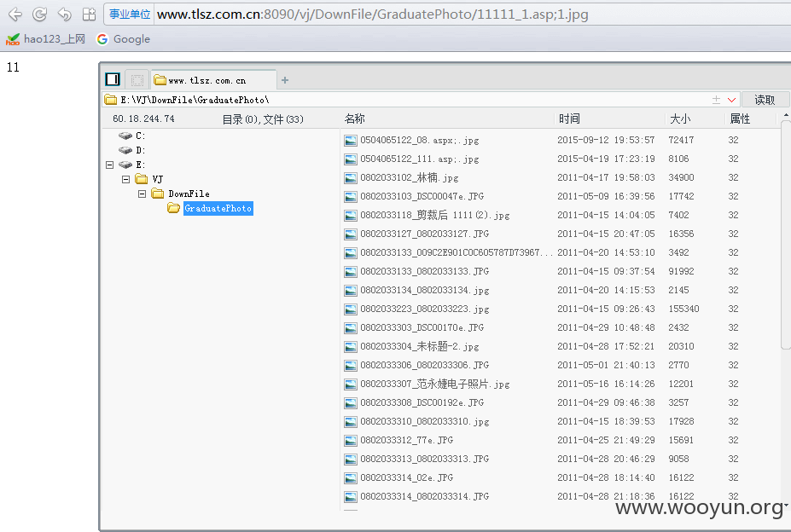
Task: Click icon of 0802033312_77e.JPG file
Action: 351,441
